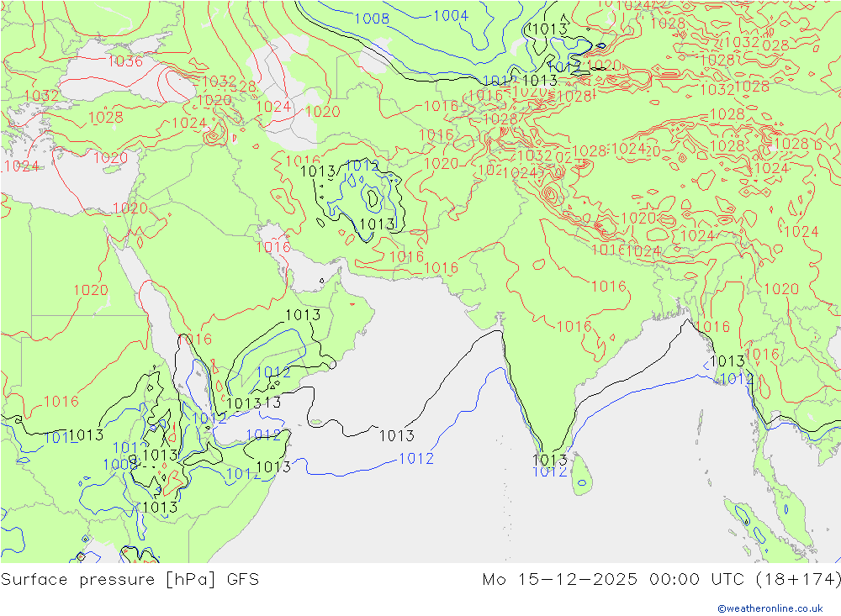
Task: Click the 1032 label near Turkey's west
Action: [41, 96]
